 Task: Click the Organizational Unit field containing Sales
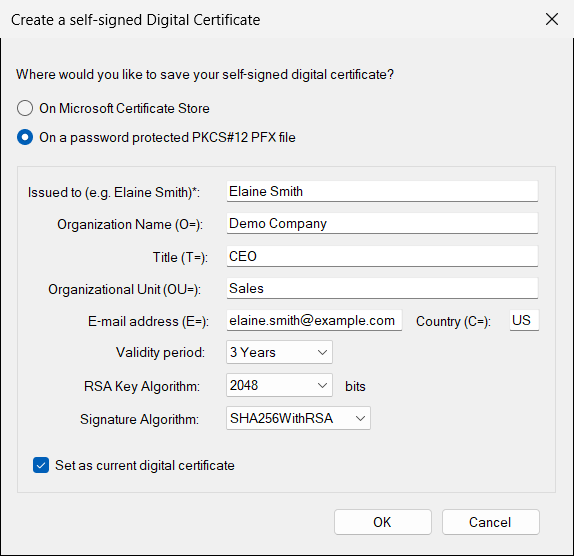pos(382,288)
